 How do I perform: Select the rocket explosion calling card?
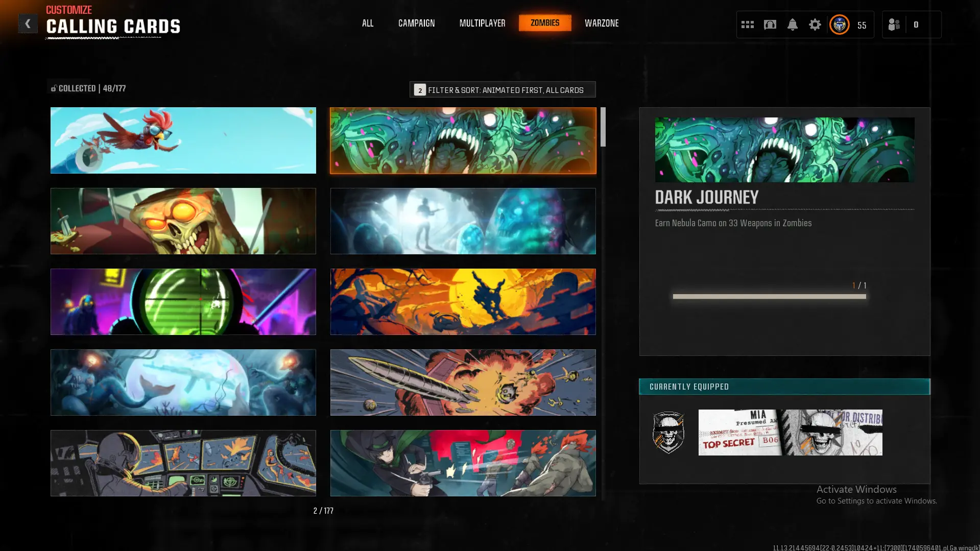pos(463,382)
